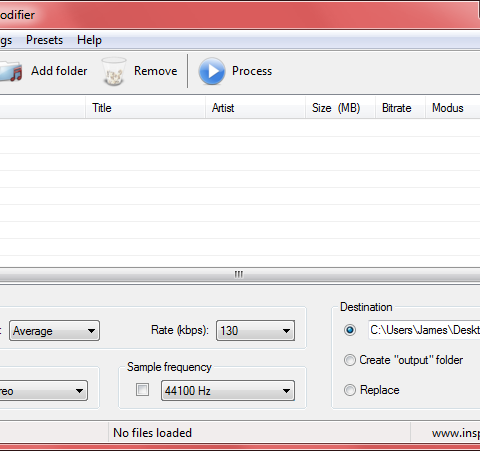
Task: Open the stereo channel mode dropdown
Action: tap(44, 390)
